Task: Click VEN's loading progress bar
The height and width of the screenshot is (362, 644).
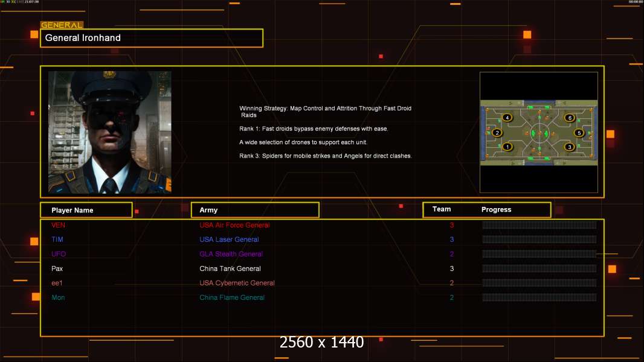Action: click(x=539, y=224)
